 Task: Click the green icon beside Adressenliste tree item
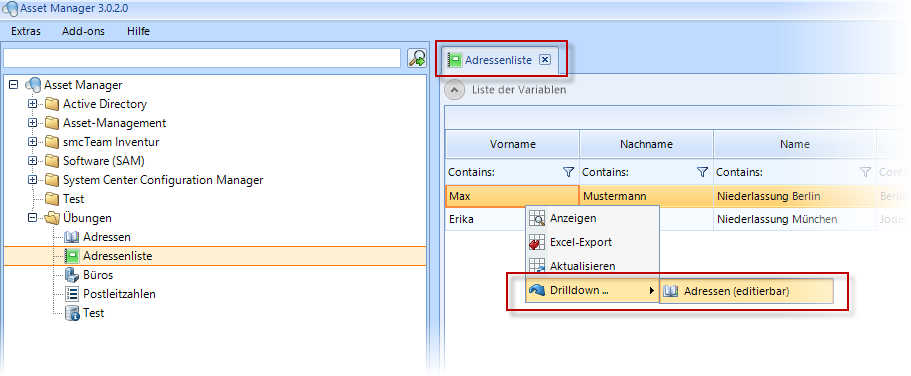(x=71, y=256)
